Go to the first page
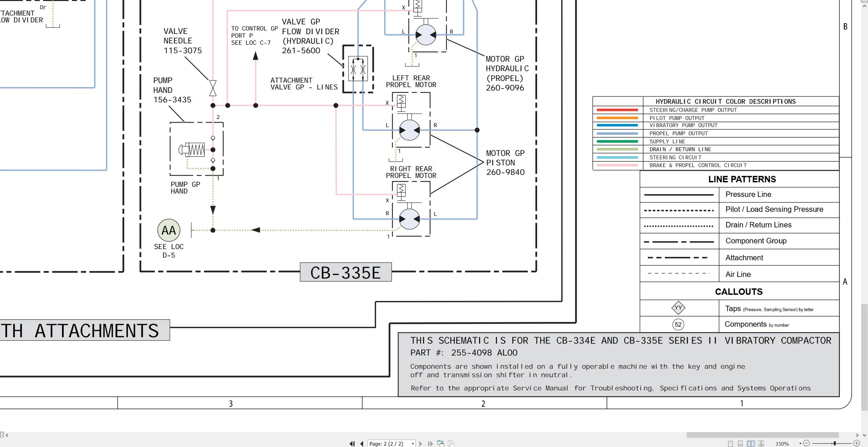The image size is (868, 447). (x=352, y=443)
